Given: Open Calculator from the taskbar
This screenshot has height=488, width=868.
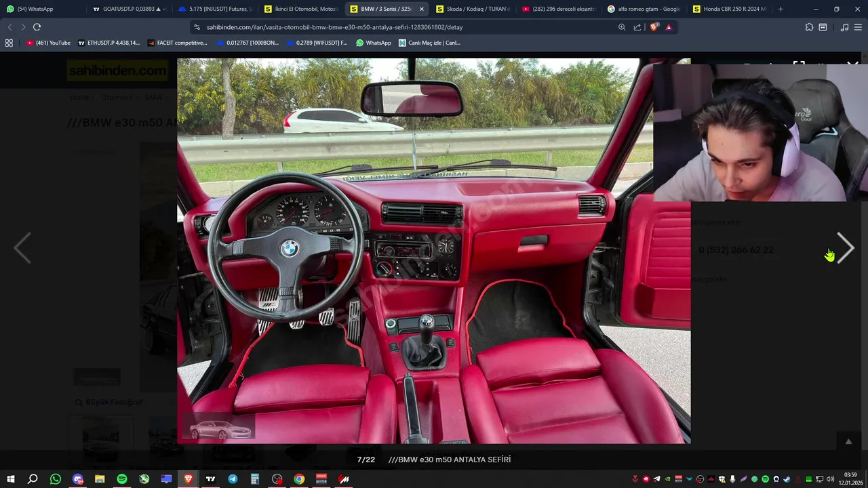Looking at the screenshot, I should tap(255, 479).
